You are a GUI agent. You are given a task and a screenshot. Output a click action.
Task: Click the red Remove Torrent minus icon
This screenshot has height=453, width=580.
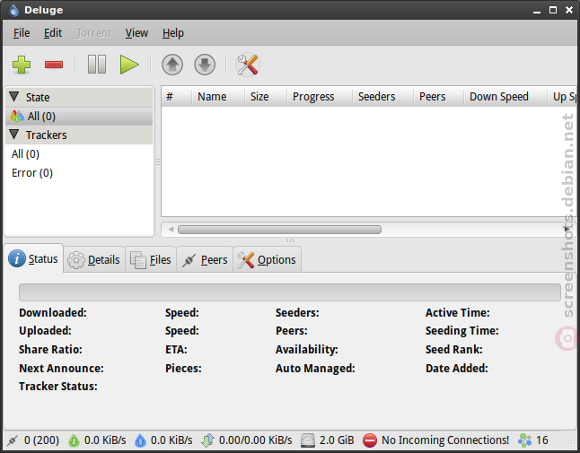(54, 65)
